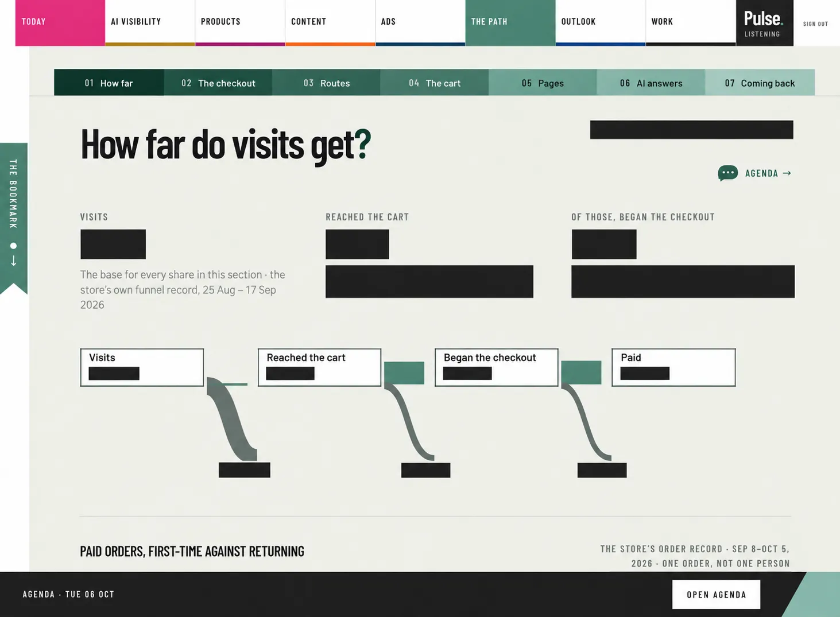Click the Agenda speech bubble icon
This screenshot has width=840, height=617.
point(727,173)
